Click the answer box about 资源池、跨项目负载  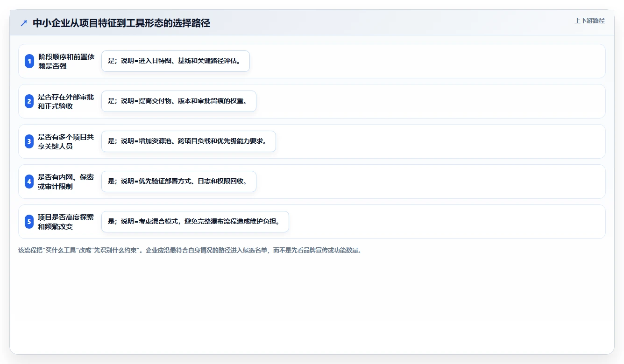[189, 141]
